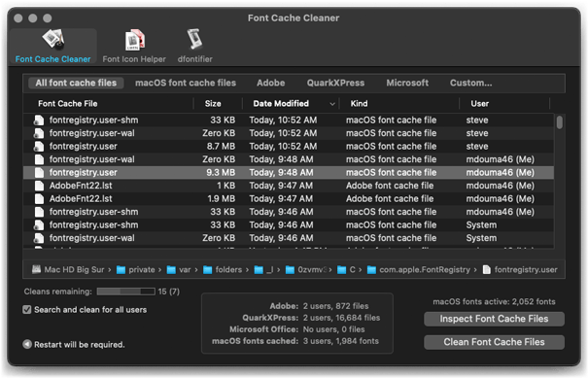
Task: Sort by Font Cache File column header
Action: point(67,104)
